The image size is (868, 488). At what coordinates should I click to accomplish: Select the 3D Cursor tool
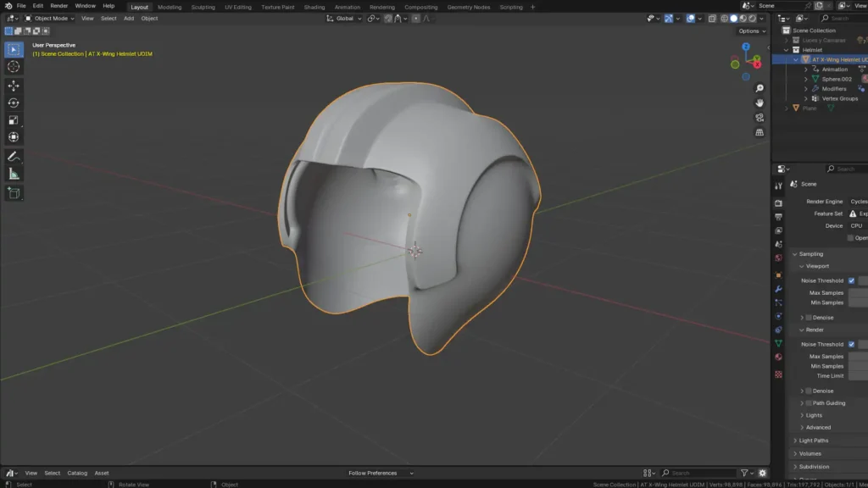click(14, 66)
